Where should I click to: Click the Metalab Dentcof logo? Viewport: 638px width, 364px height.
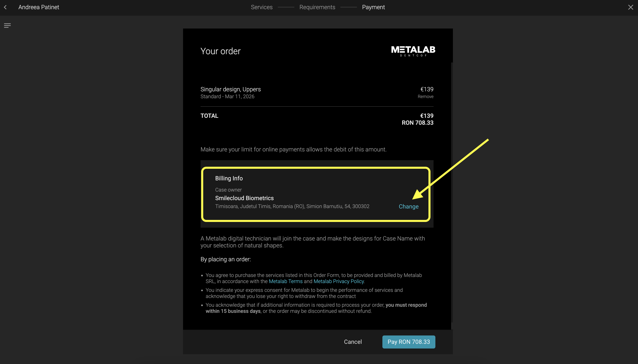click(x=413, y=51)
